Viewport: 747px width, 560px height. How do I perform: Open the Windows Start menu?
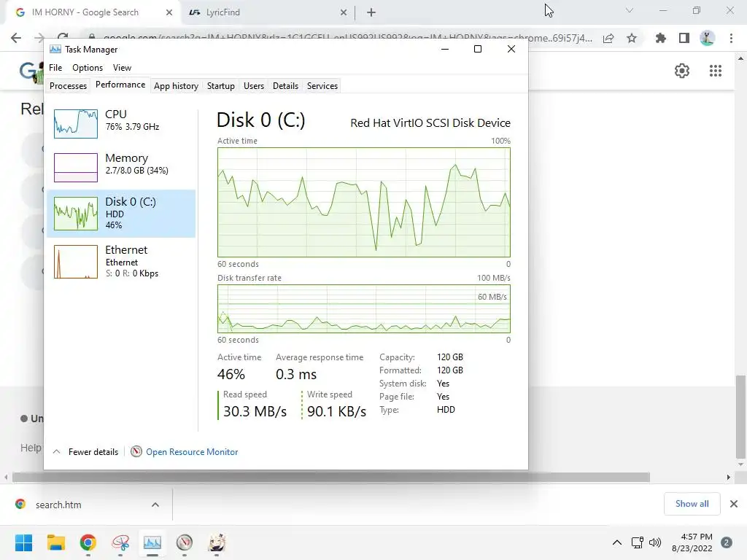point(23,542)
